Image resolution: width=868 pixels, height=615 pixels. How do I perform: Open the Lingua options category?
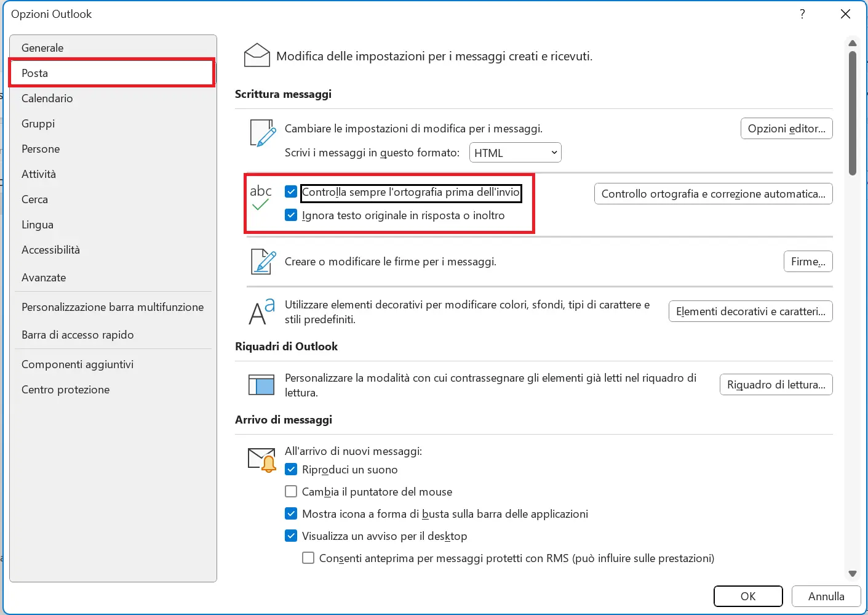(113, 224)
